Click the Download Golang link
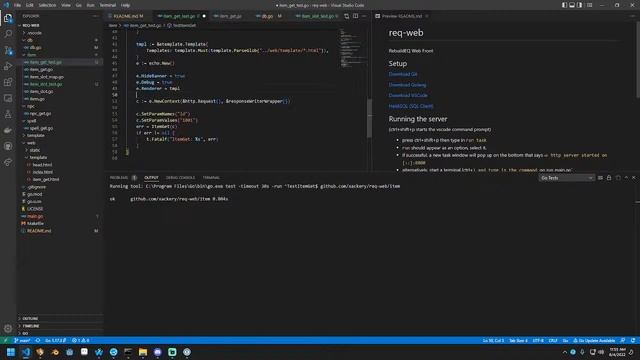Image resolution: width=640 pixels, height=360 pixels. tap(407, 85)
